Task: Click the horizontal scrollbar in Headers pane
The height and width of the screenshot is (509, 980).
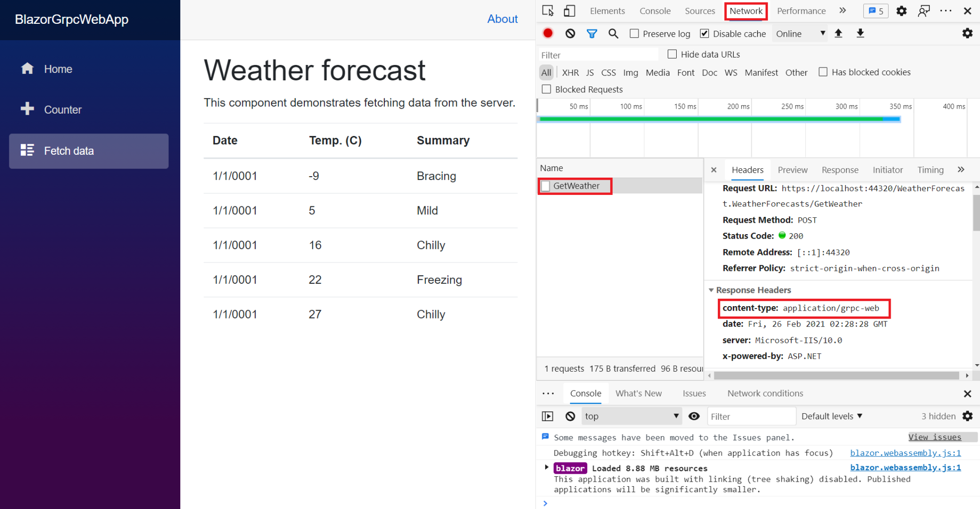Action: coord(837,376)
